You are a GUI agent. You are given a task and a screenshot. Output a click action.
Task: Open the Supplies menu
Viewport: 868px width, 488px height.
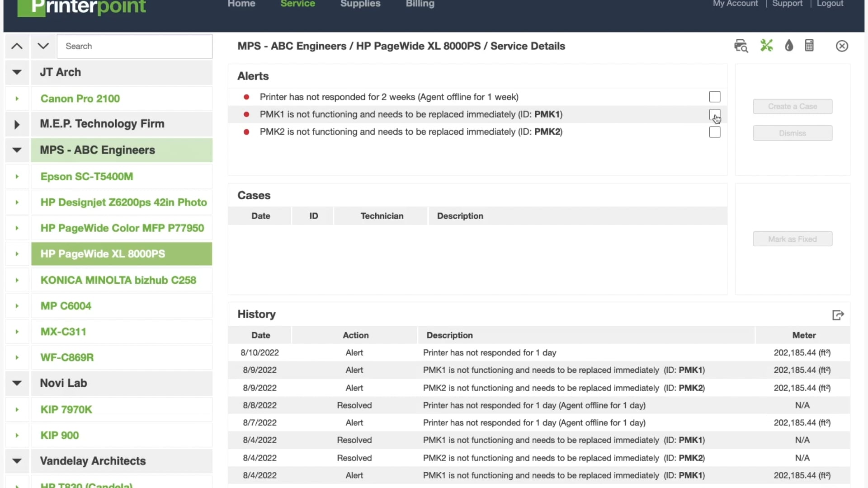360,5
